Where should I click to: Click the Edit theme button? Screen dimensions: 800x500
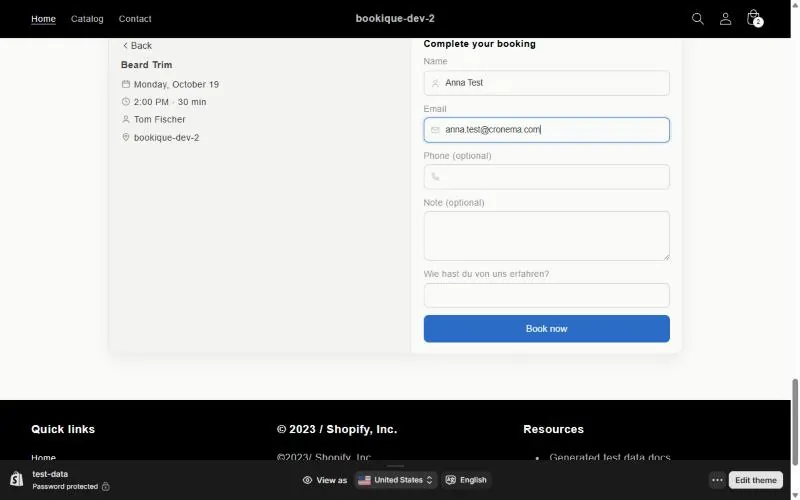tap(756, 480)
